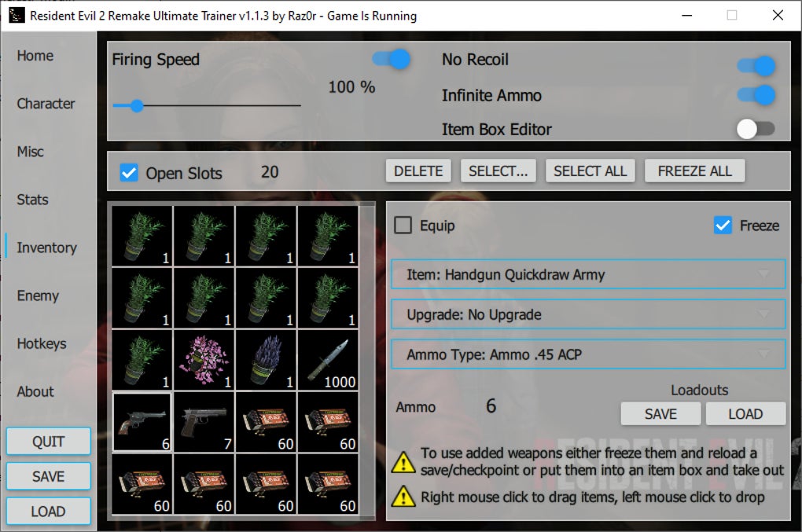802x532 pixels.
Task: Click the Firing Speed slider handle
Action: coord(137,106)
